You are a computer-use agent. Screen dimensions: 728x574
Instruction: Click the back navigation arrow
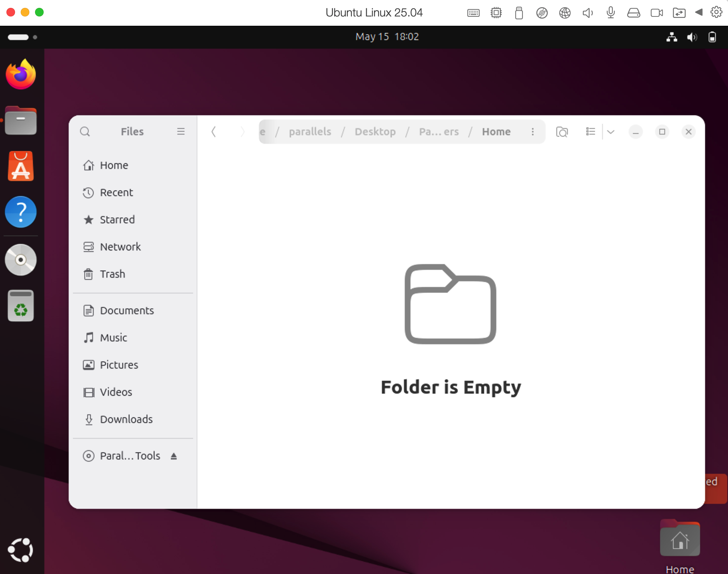pos(213,132)
